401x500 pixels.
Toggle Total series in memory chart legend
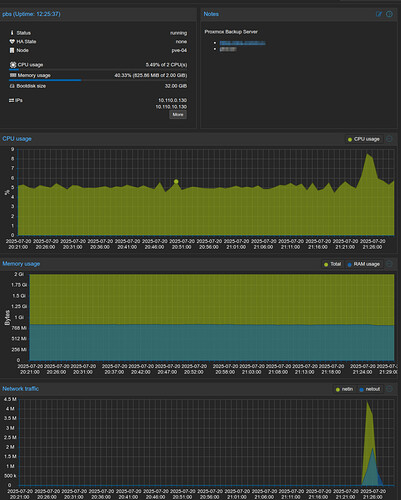coord(333,264)
